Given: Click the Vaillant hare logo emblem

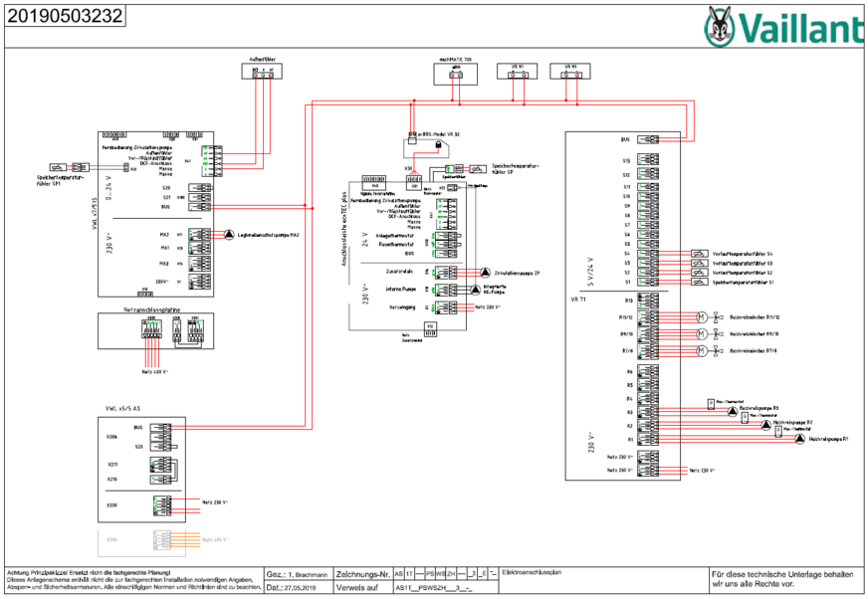Looking at the screenshot, I should (x=720, y=27).
